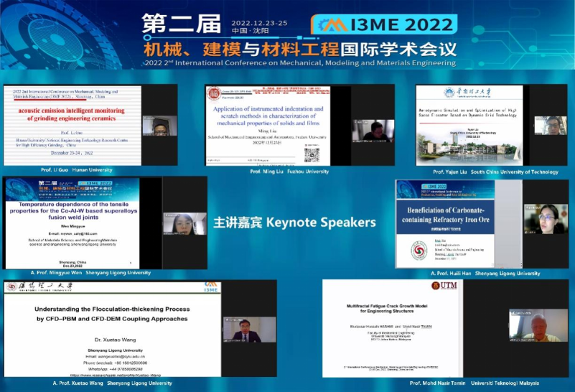Click the 'Beneficiation of Carbonate-containing Refractory Iron Ore' title
This screenshot has width=575, height=392.
(x=446, y=215)
